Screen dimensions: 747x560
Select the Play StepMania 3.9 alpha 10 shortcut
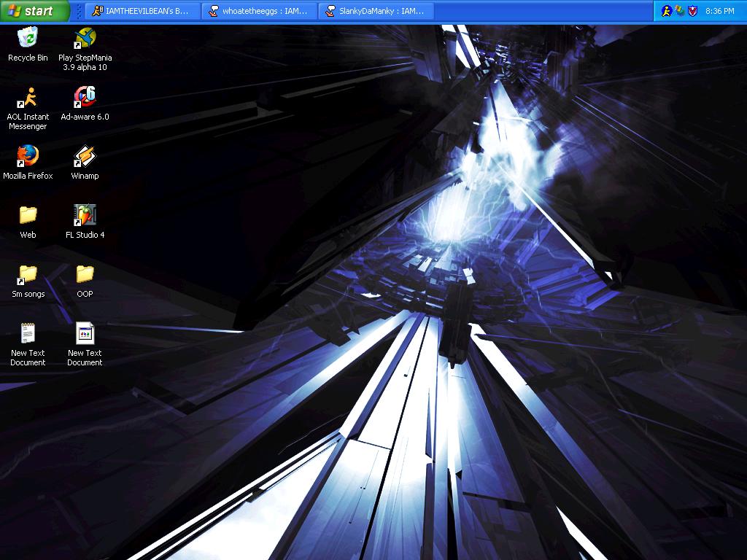pos(85,49)
